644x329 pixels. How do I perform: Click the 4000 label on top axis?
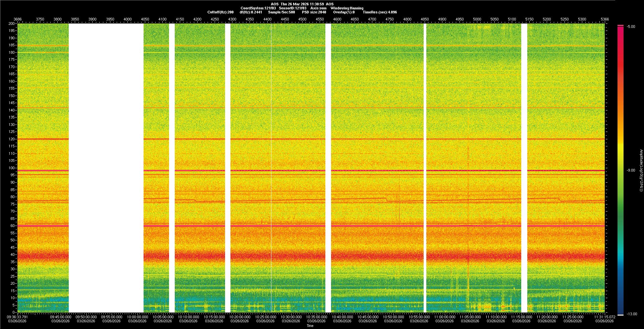coord(127,19)
